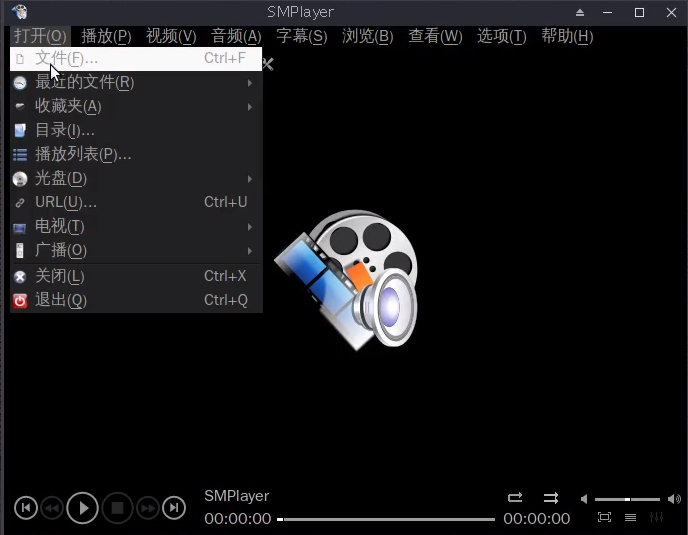Click the link icon beside URL(U)
The height and width of the screenshot is (535, 688).
(x=20, y=203)
